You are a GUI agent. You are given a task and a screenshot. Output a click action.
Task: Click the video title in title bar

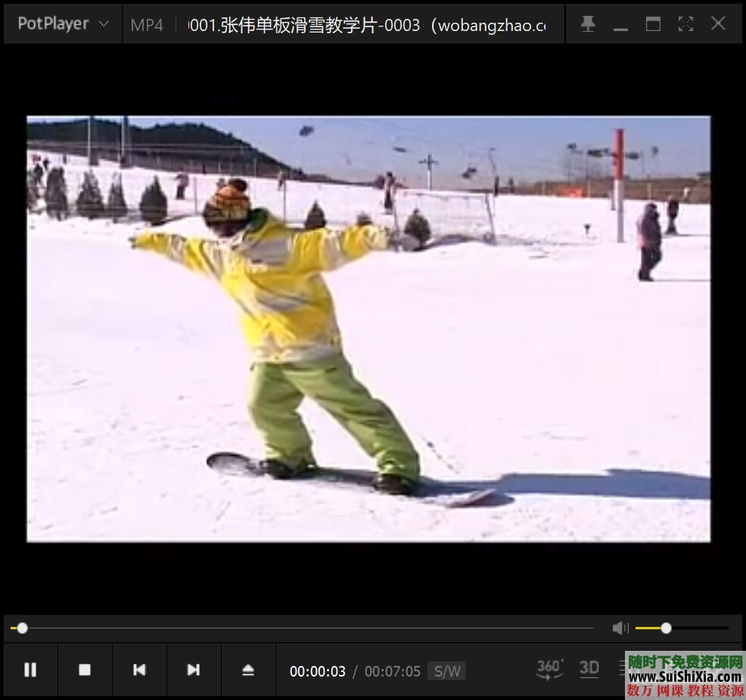click(367, 25)
